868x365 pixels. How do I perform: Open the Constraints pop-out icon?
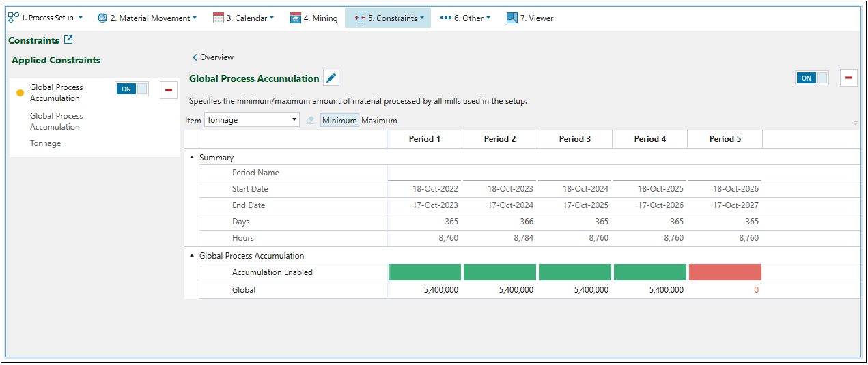pos(68,40)
